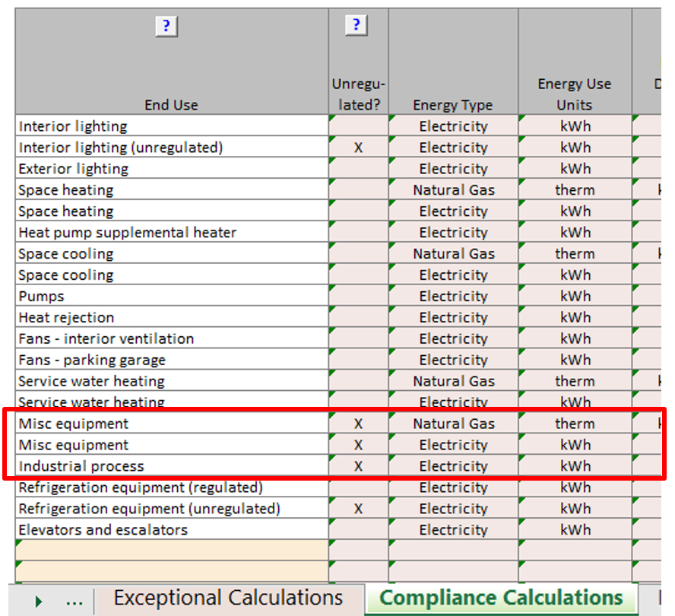Select the unregulated cell for Heat rejection
The width and height of the screenshot is (675, 616).
(358, 318)
